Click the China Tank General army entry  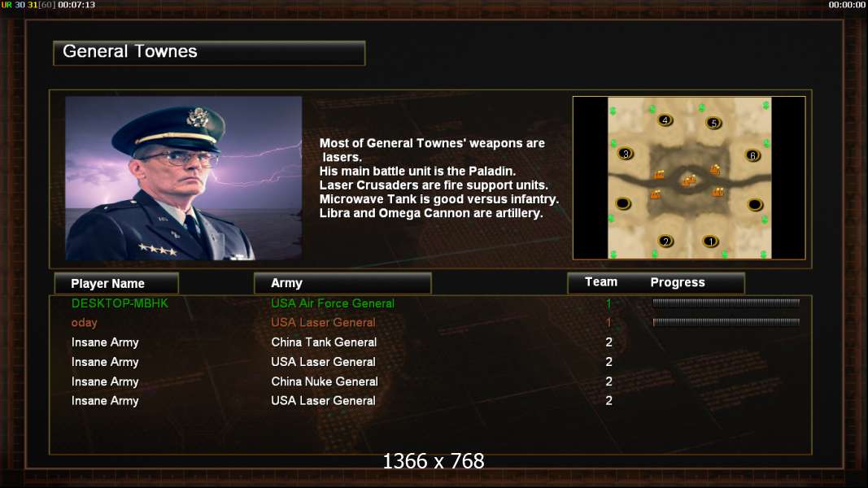[324, 342]
